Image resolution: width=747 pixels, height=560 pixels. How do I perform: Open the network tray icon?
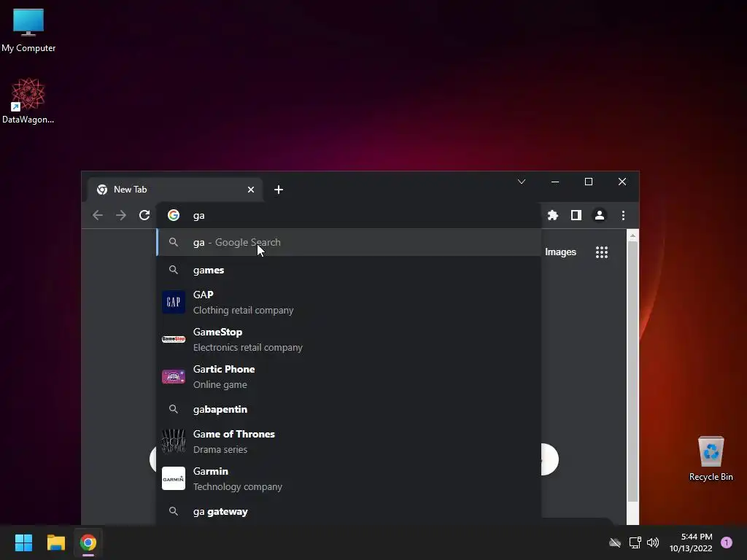(x=635, y=542)
